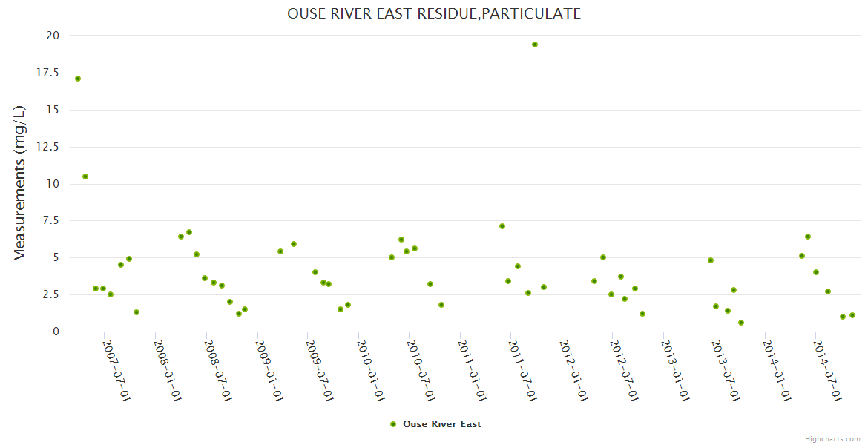Open the Highcharts.com credit link
This screenshot has height=445, width=868.
(832, 438)
